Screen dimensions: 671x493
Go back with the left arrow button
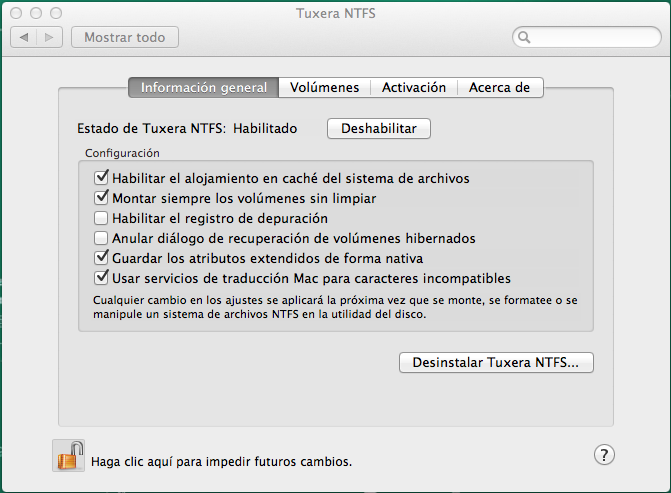coord(24,37)
